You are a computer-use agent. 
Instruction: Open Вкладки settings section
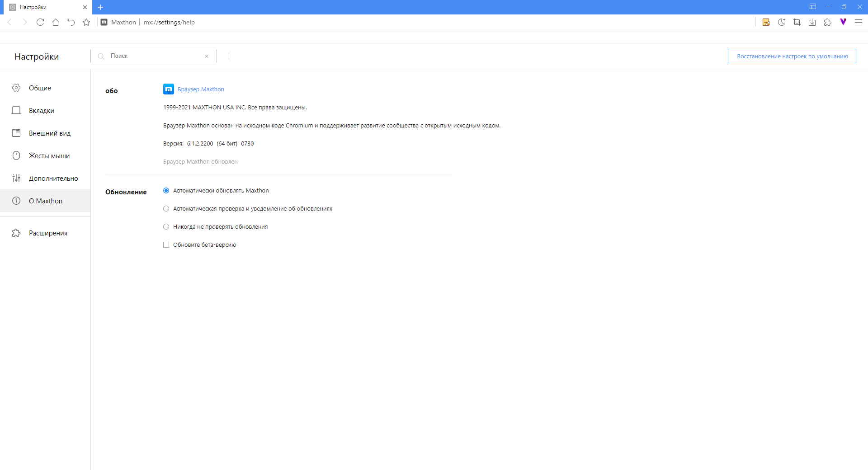coord(45,110)
